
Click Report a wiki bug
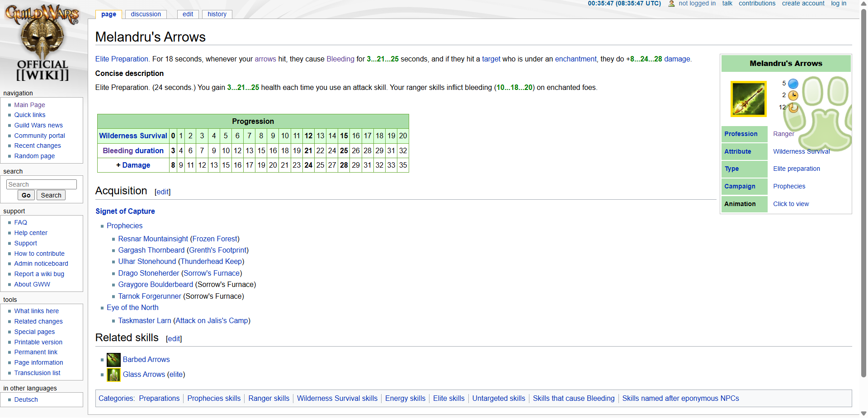tap(39, 274)
